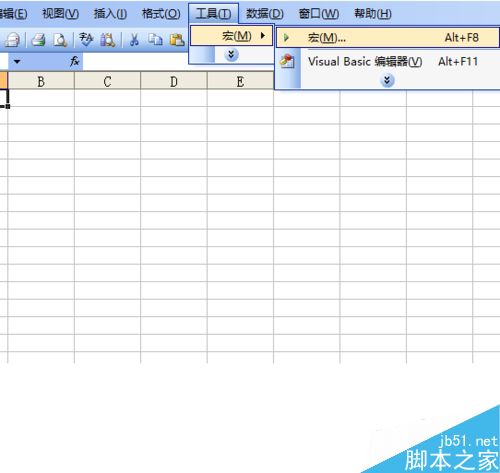Screen dimensions: 500x473
Task: Click the Cut scissors icon
Action: click(x=134, y=40)
